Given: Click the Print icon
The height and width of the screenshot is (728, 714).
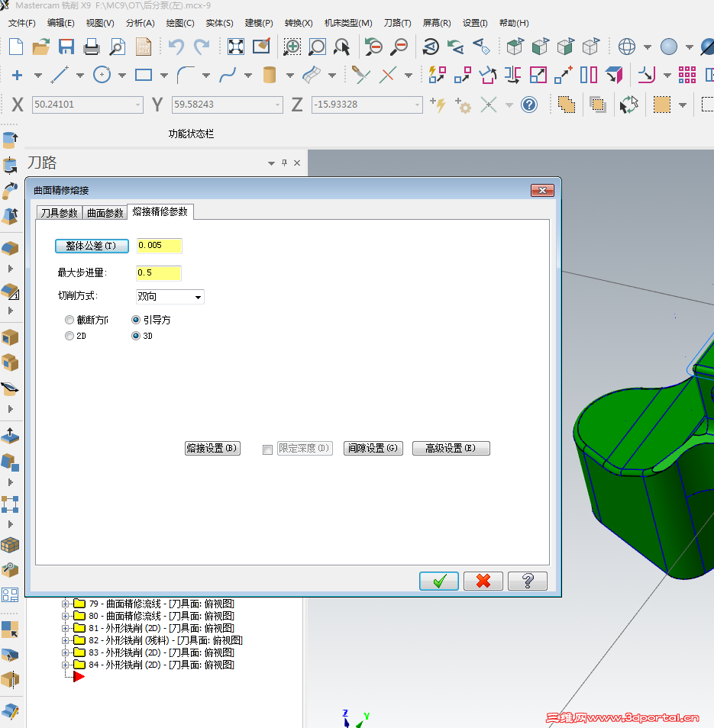Looking at the screenshot, I should pos(92,47).
